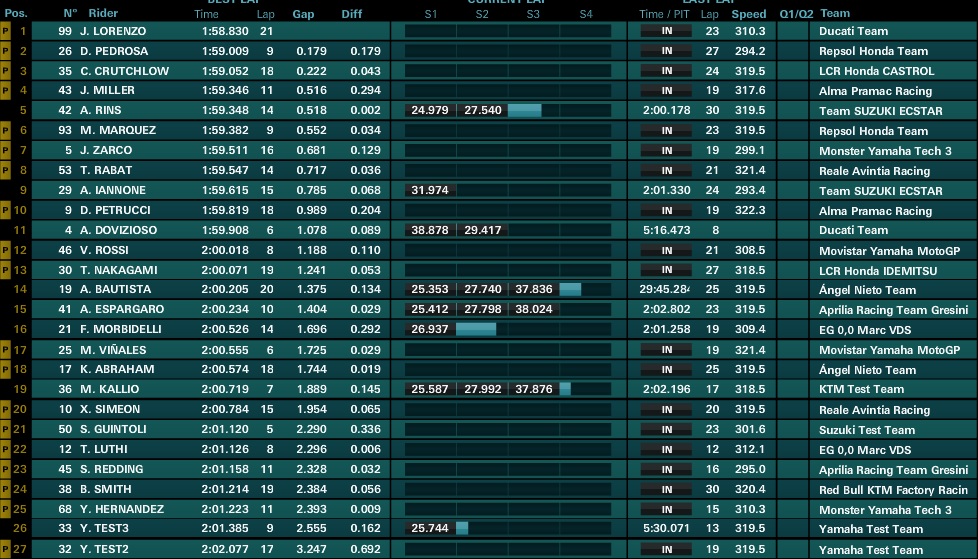Click gap value 3.247
The height and width of the screenshot is (559, 978).
pos(311,549)
